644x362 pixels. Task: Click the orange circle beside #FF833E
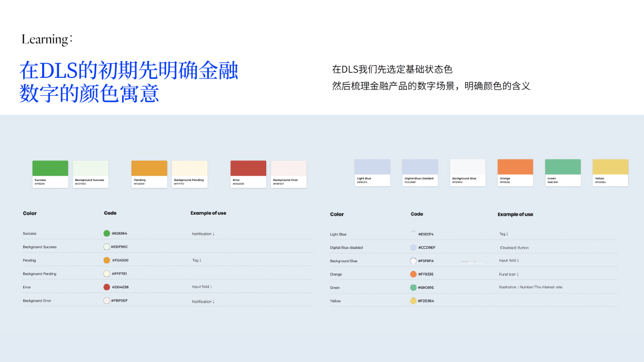(413, 274)
